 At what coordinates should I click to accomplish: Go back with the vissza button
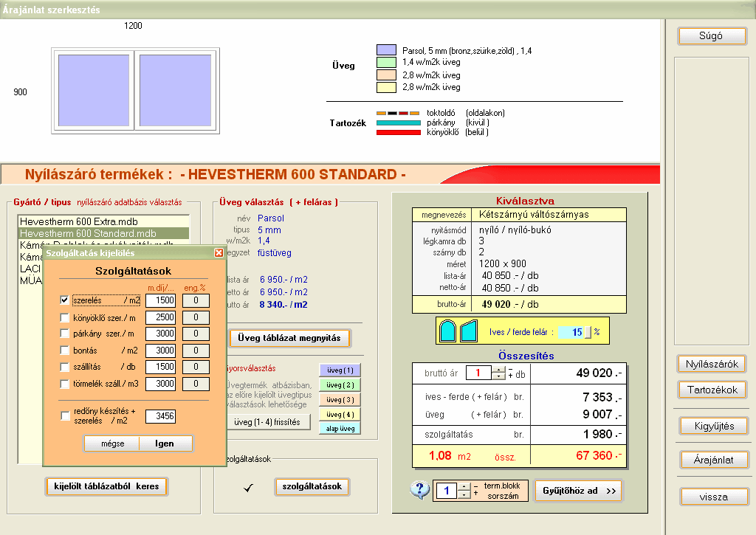click(714, 497)
